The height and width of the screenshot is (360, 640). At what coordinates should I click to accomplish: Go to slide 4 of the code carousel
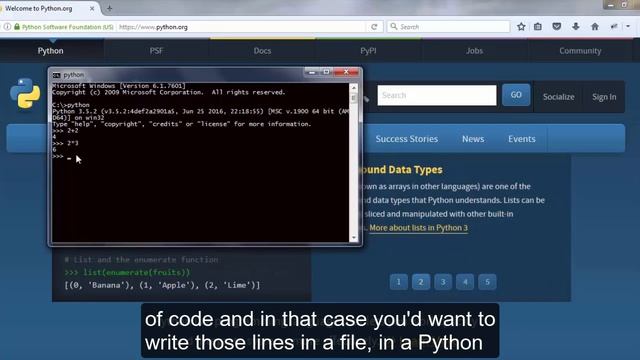465,282
